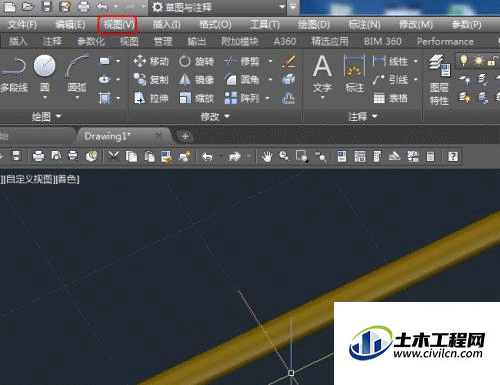
Task: Click the 表格 table tool
Action: point(390,98)
